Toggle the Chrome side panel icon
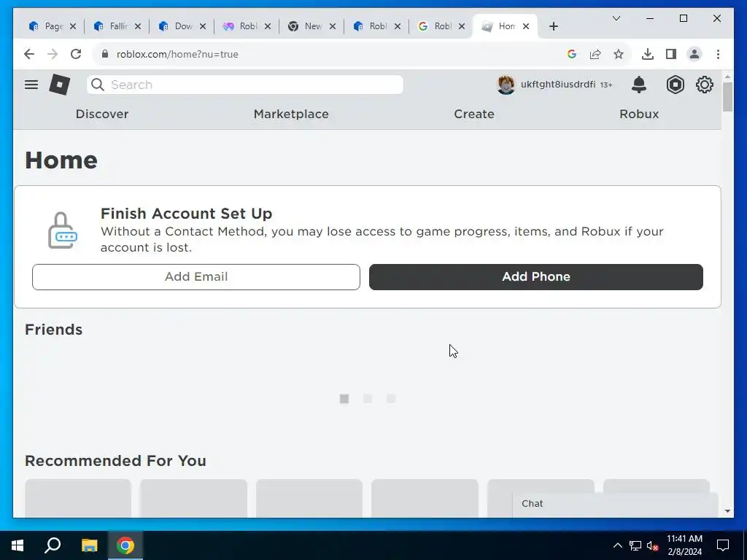The image size is (747, 560). click(671, 54)
